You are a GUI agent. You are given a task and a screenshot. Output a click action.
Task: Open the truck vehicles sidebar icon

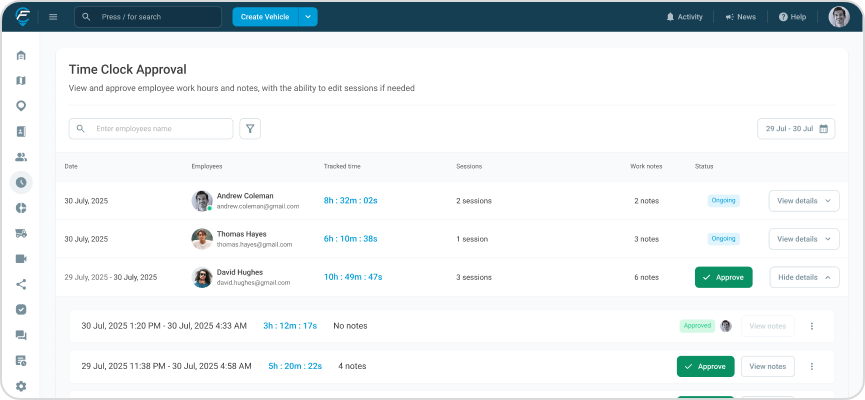click(21, 233)
